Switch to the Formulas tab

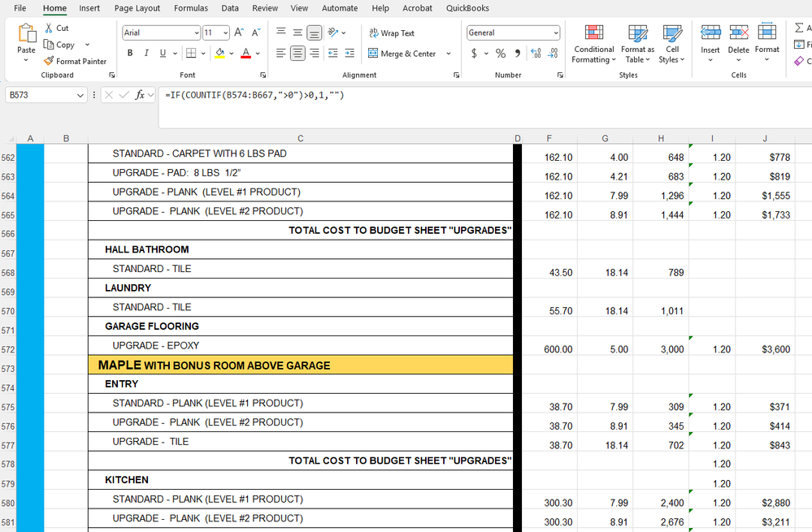(x=190, y=8)
